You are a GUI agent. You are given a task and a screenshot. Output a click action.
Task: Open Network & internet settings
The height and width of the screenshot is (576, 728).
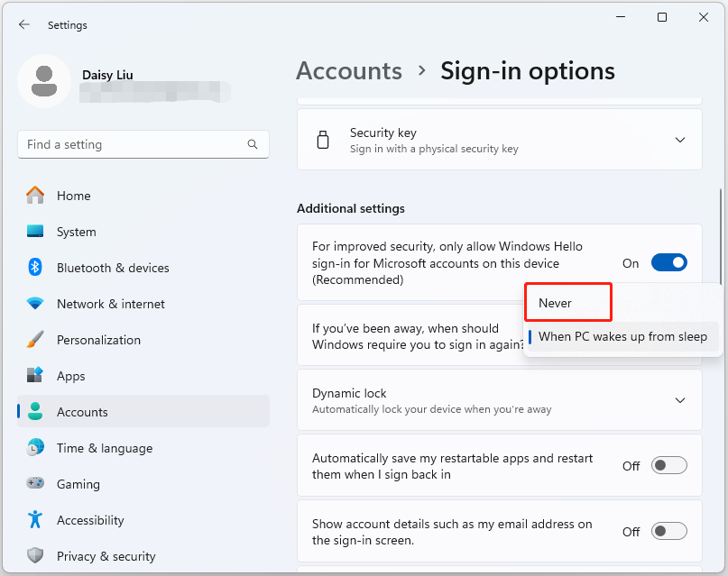[x=143, y=304]
